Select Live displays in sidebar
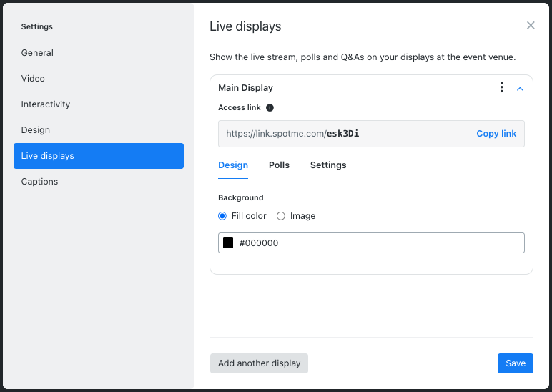 click(99, 156)
